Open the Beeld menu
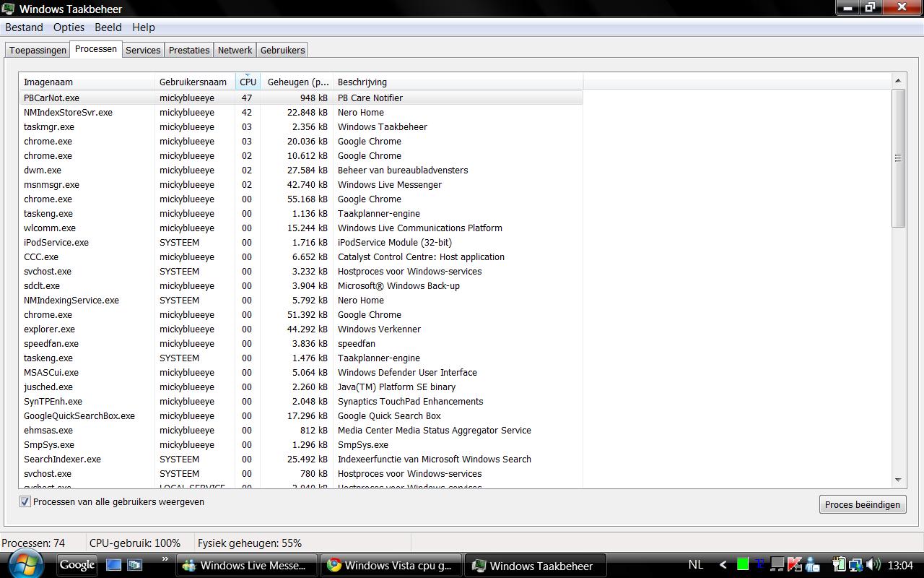This screenshot has width=924, height=578. pyautogui.click(x=108, y=27)
